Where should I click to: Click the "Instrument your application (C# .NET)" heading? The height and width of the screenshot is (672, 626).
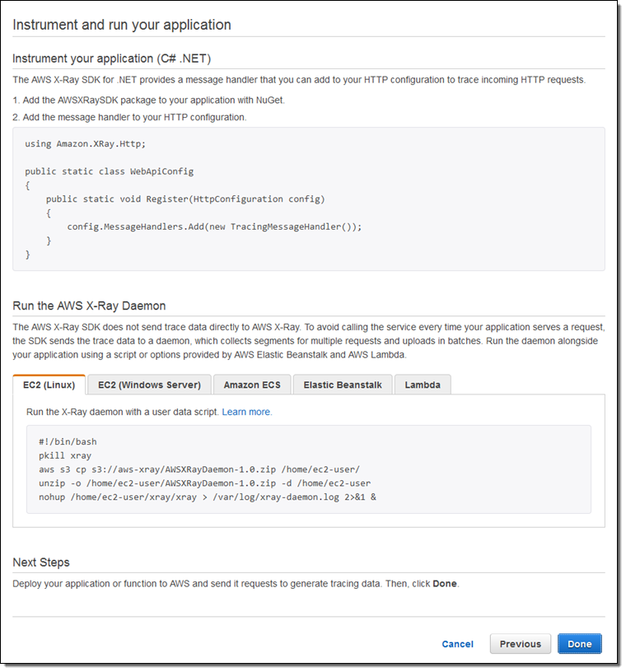coord(113,58)
